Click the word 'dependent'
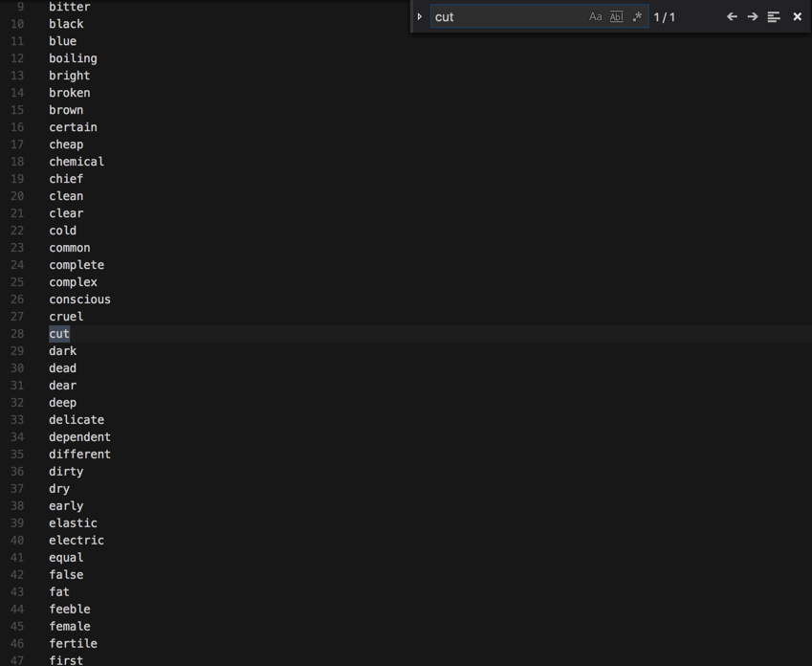Image resolution: width=812 pixels, height=666 pixels. click(x=79, y=437)
